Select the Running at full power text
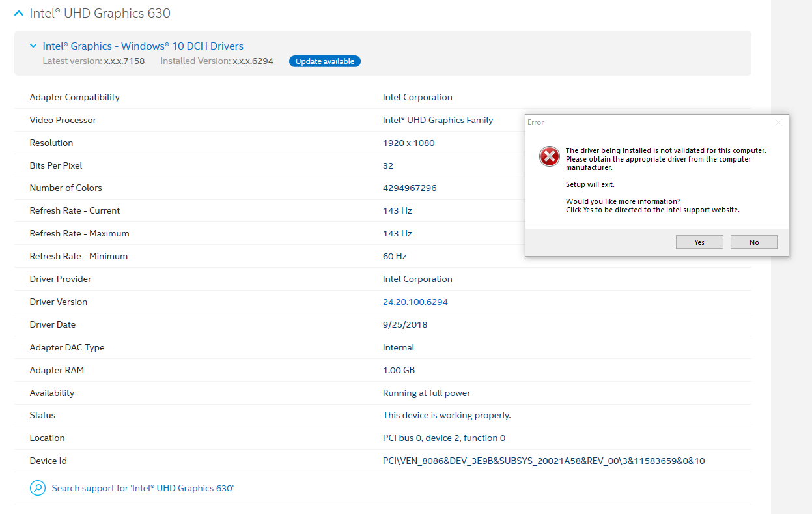Viewport: 812px width, 514px height. (427, 393)
